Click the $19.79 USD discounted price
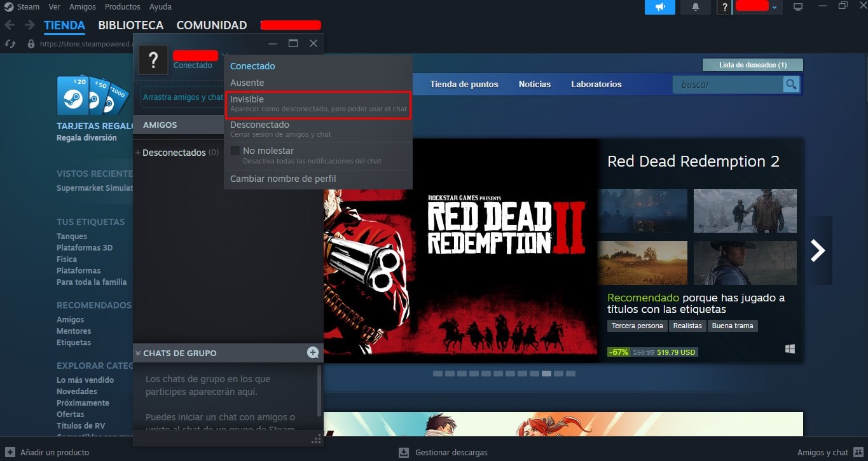 [677, 352]
